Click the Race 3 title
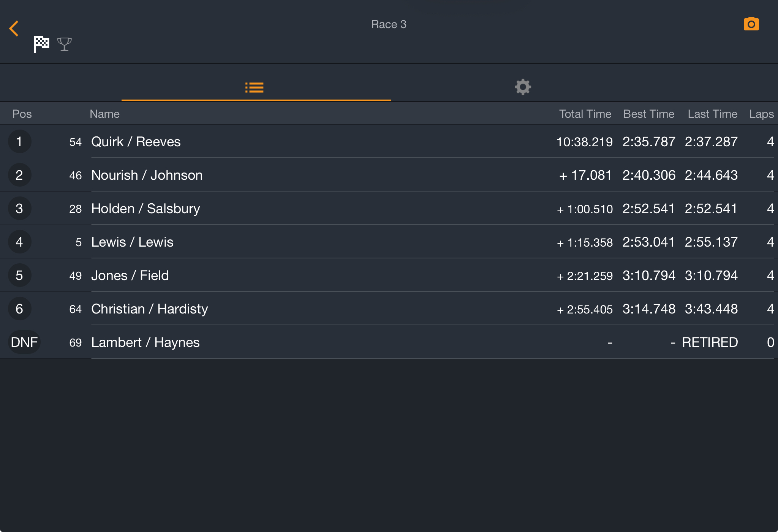This screenshot has height=532, width=778. [389, 24]
